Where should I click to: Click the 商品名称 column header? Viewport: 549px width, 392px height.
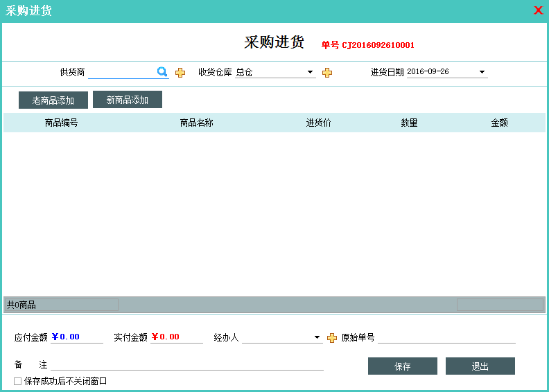point(196,123)
